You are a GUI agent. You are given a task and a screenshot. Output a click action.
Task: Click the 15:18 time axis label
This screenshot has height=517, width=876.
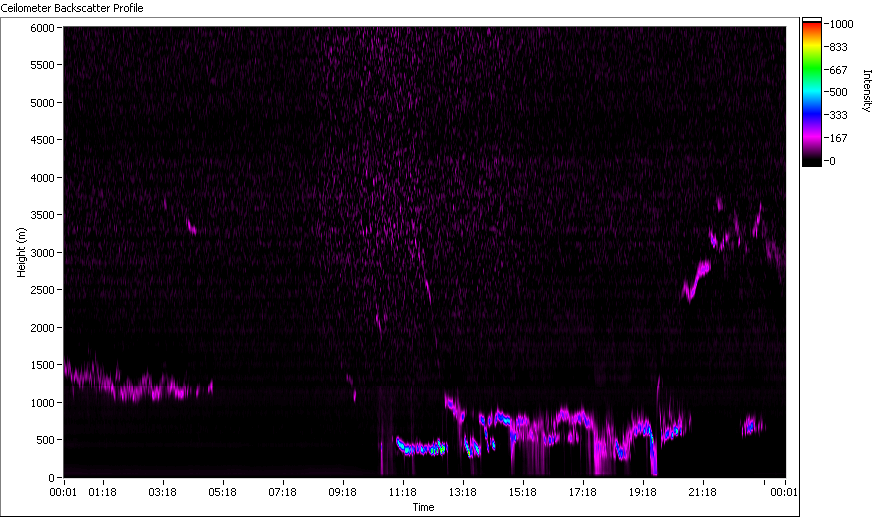(522, 492)
